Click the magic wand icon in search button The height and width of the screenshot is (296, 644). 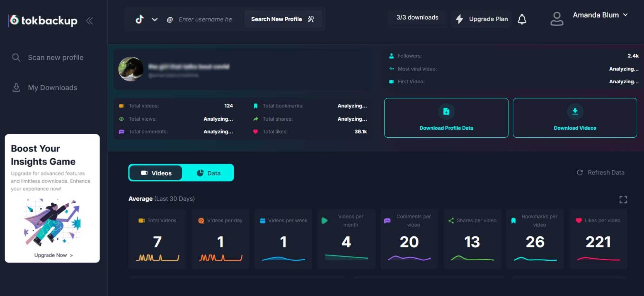[311, 19]
